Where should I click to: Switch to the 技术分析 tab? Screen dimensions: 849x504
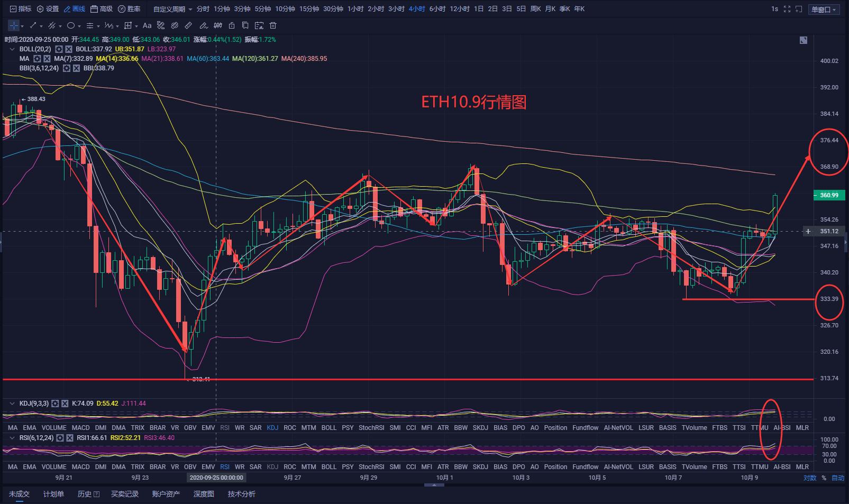[242, 494]
